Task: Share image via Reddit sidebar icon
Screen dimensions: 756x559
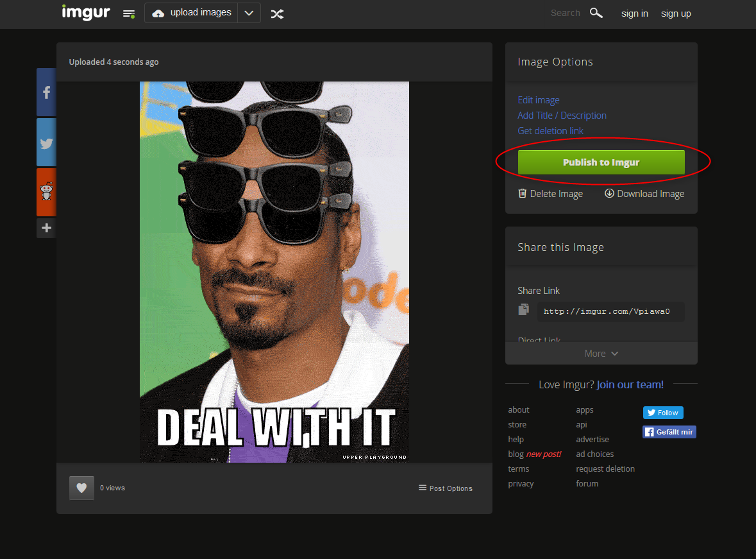Action: point(46,192)
